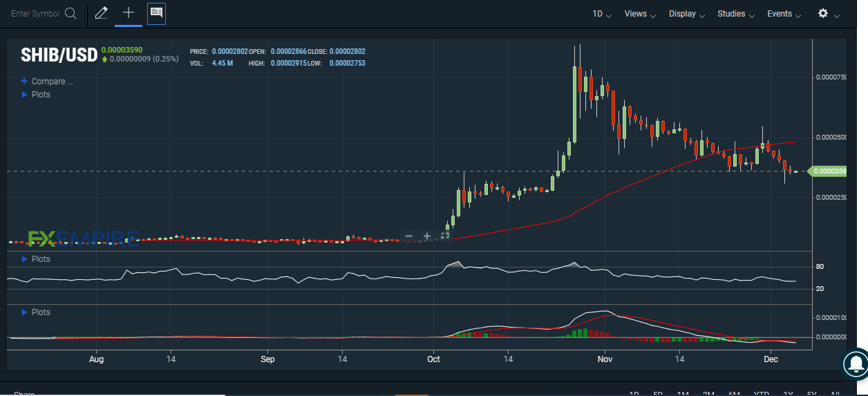Viewport: 868px width, 396px height.
Task: Click the Oct date label on axis
Action: pos(433,359)
